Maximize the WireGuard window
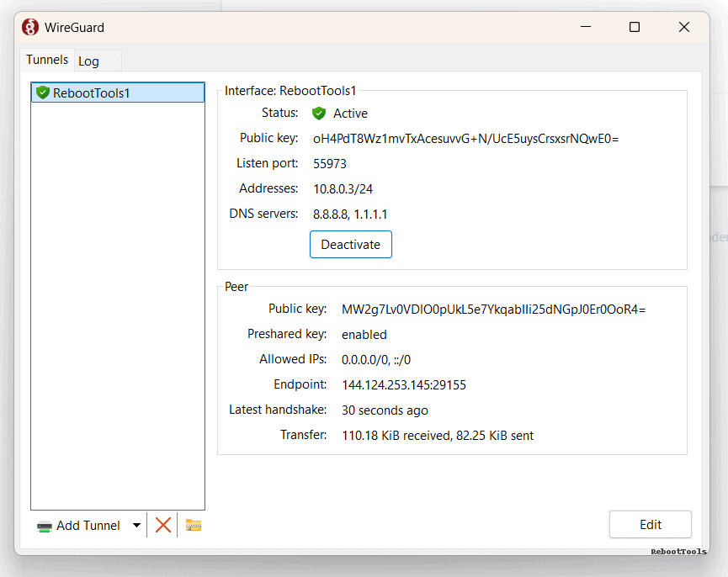The image size is (728, 577). [x=635, y=27]
